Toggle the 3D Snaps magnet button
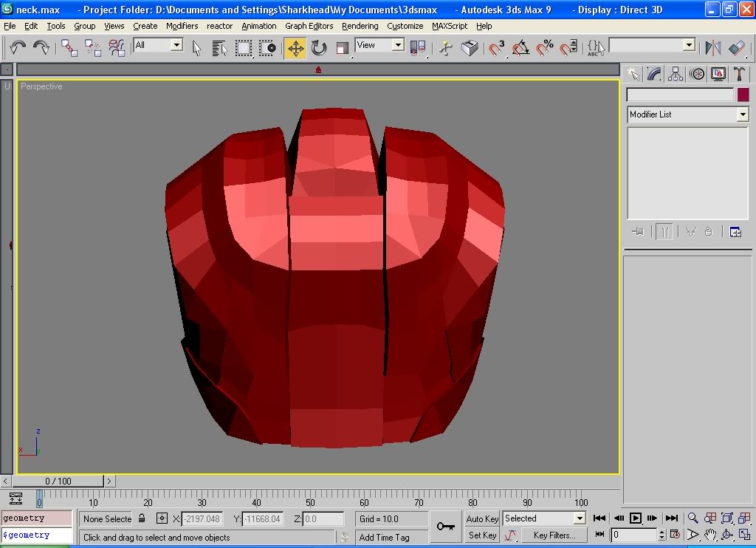The width and height of the screenshot is (756, 548). 497,49
